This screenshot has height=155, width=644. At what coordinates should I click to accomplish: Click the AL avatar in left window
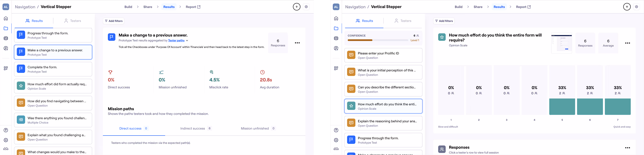[x=6, y=7]
